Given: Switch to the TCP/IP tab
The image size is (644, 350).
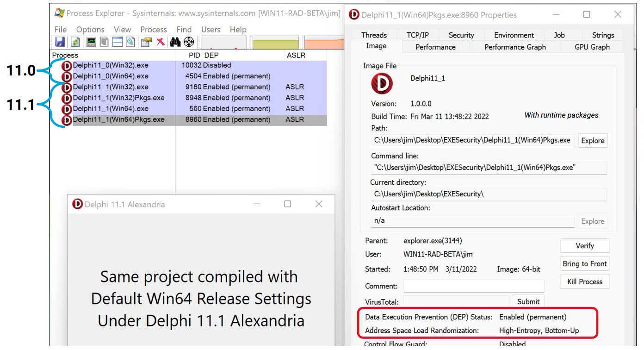Looking at the screenshot, I should (418, 35).
